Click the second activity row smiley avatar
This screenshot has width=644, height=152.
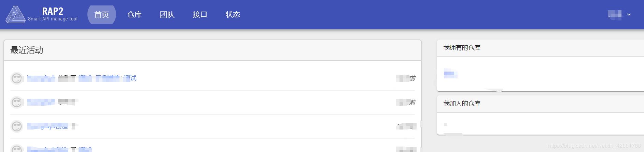(16, 102)
